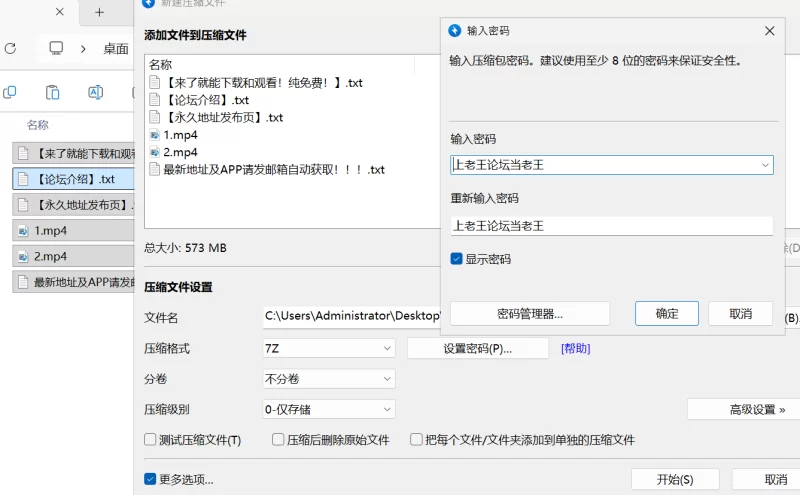800x495 pixels.
Task: Click the 1.mp4 video file icon in archive list
Action: coord(155,135)
